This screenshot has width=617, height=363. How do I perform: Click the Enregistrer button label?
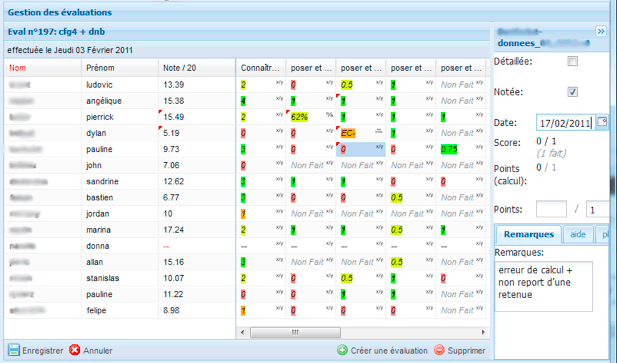point(42,350)
